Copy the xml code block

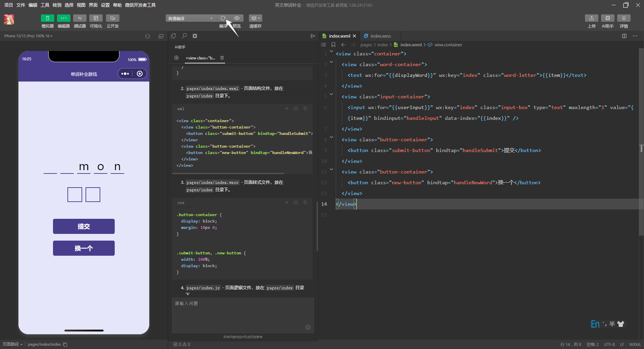point(305,108)
